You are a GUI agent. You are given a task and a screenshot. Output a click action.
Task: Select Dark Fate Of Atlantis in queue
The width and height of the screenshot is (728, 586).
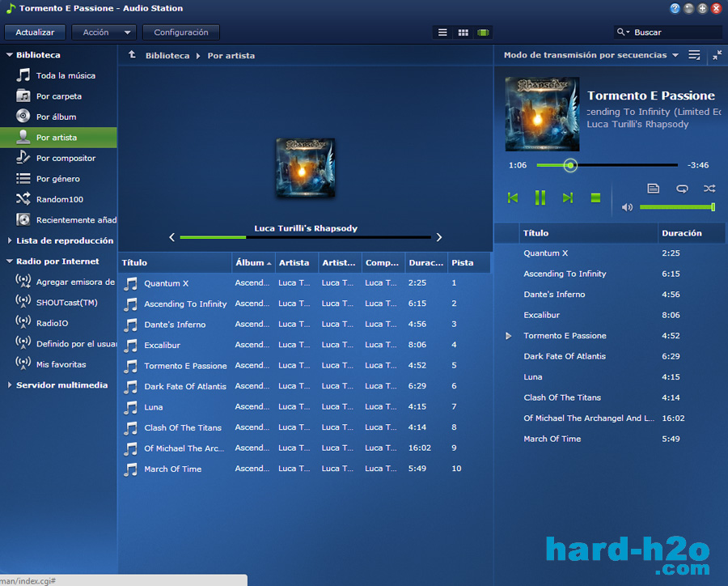[609, 356]
